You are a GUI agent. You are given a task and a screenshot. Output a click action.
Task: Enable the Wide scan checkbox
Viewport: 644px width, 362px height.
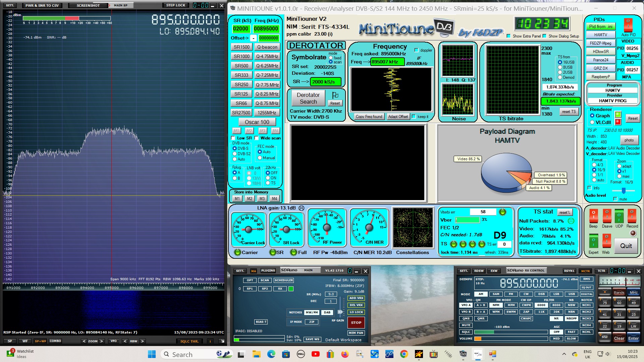pyautogui.click(x=257, y=138)
